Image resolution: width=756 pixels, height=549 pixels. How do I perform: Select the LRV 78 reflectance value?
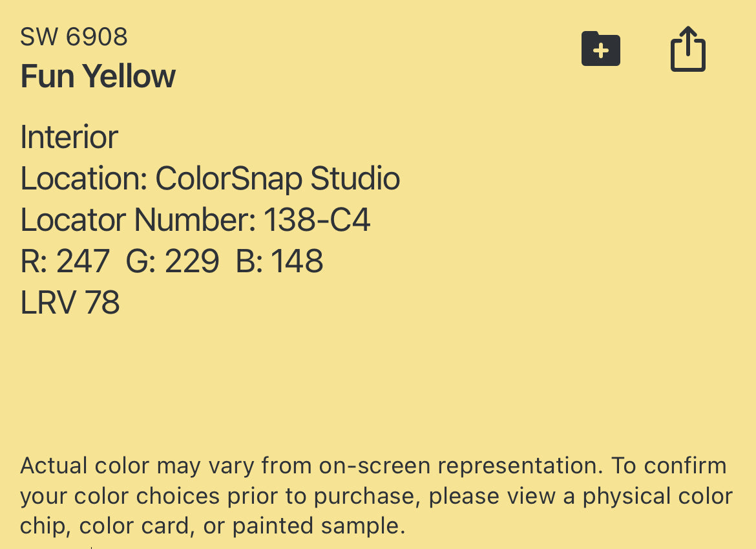pos(70,303)
